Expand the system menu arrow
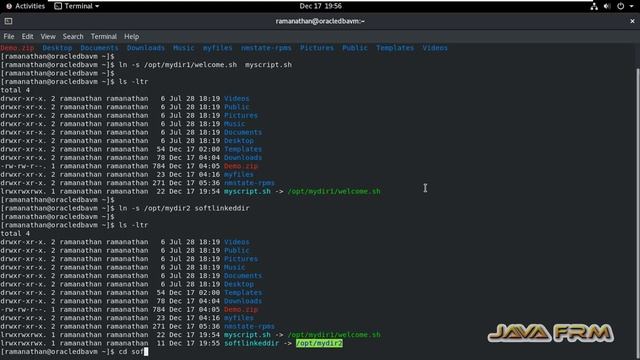This screenshot has height=360, width=640. 631,6
